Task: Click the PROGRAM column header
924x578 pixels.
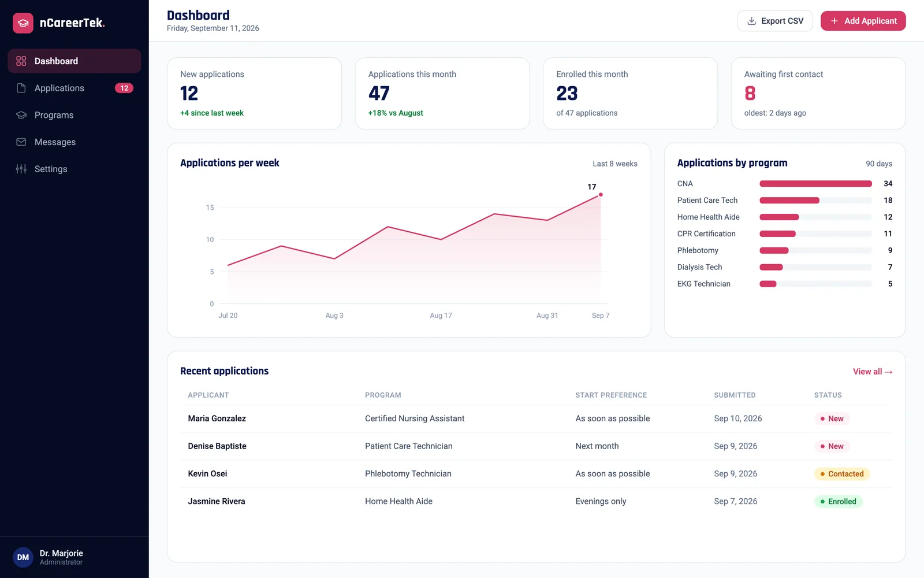Action: 383,395
